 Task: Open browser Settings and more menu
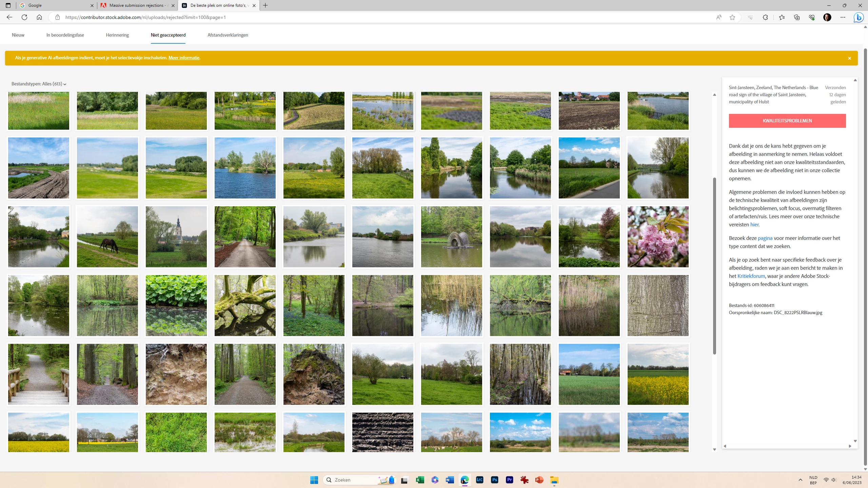(843, 17)
